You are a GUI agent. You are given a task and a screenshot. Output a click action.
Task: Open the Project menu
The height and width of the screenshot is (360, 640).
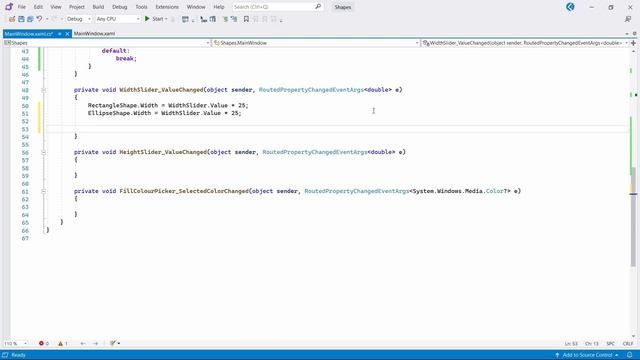(x=77, y=7)
